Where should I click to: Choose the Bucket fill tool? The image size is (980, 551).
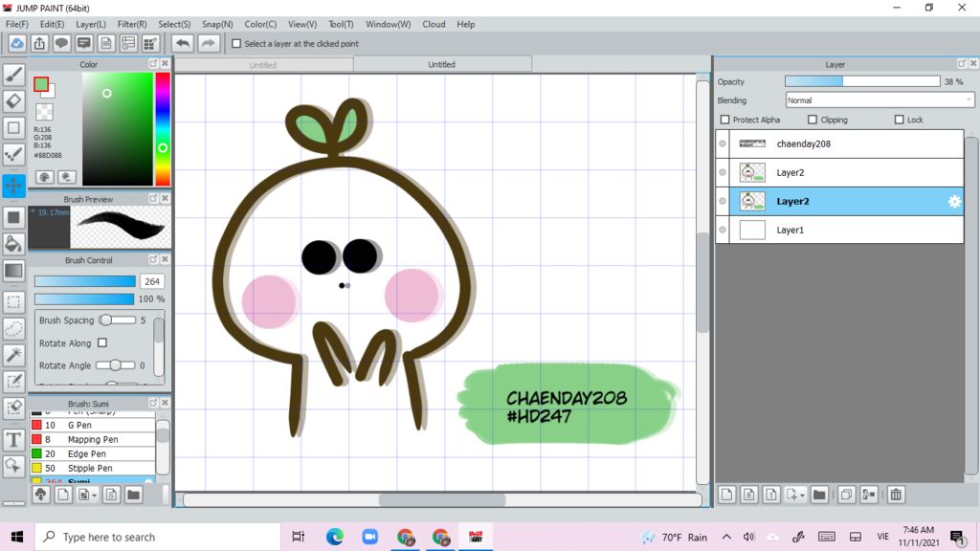pyautogui.click(x=14, y=244)
